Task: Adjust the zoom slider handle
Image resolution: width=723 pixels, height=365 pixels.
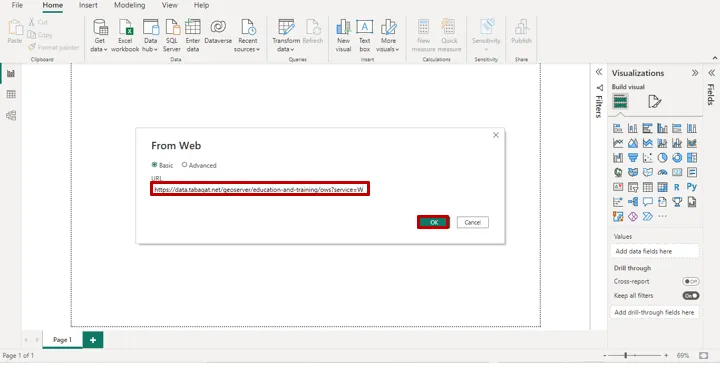Action: 626,355
